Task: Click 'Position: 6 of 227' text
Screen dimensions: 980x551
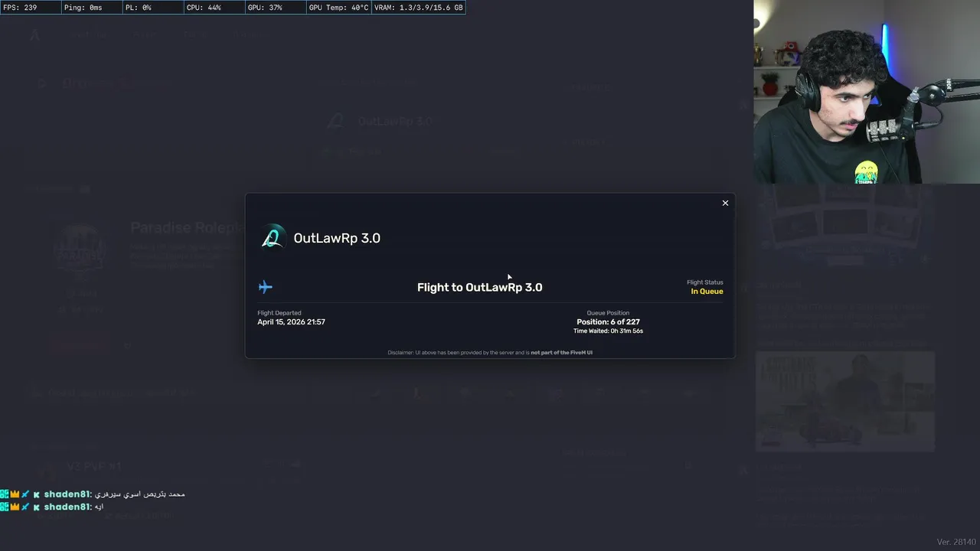Action: point(608,322)
